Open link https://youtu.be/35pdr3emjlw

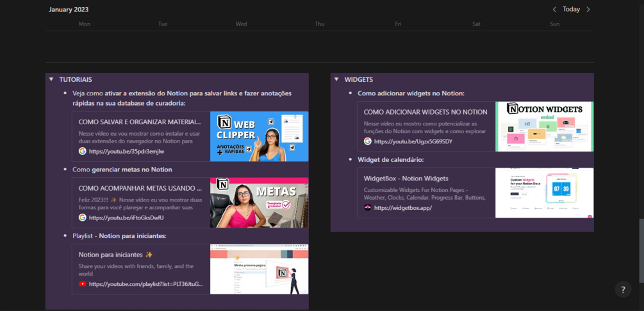pyautogui.click(x=126, y=151)
